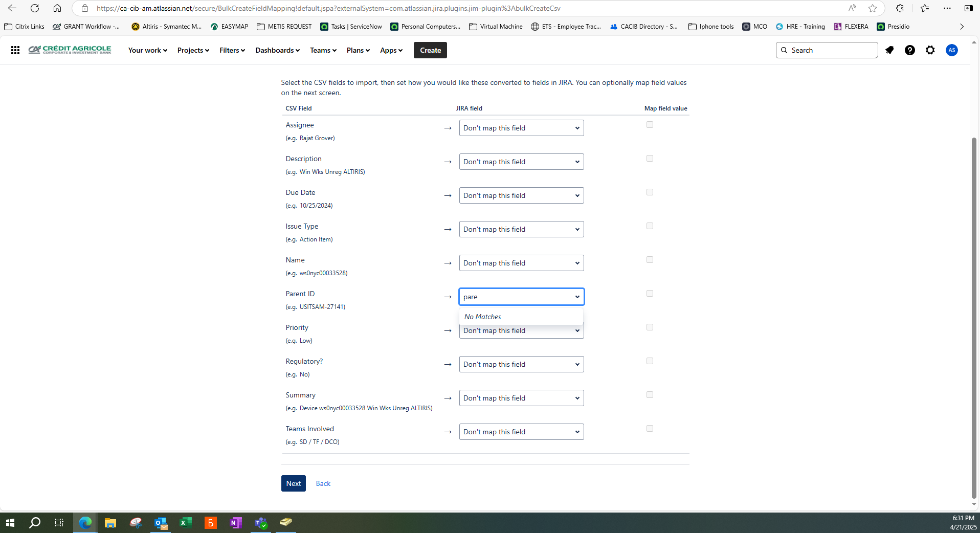This screenshot has height=533, width=980.
Task: Open JIRA field dropdown for Due Date
Action: [x=521, y=195]
